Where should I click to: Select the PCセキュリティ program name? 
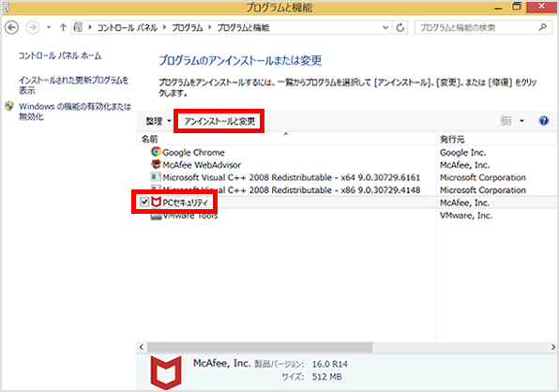[x=185, y=203]
